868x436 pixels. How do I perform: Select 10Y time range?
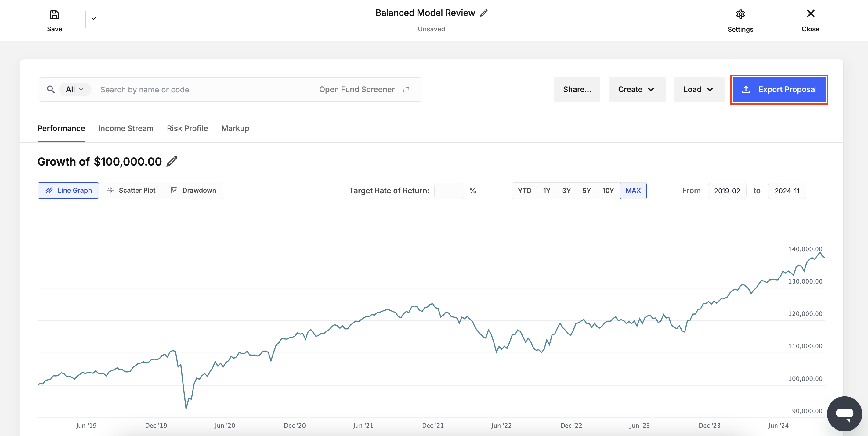click(608, 191)
